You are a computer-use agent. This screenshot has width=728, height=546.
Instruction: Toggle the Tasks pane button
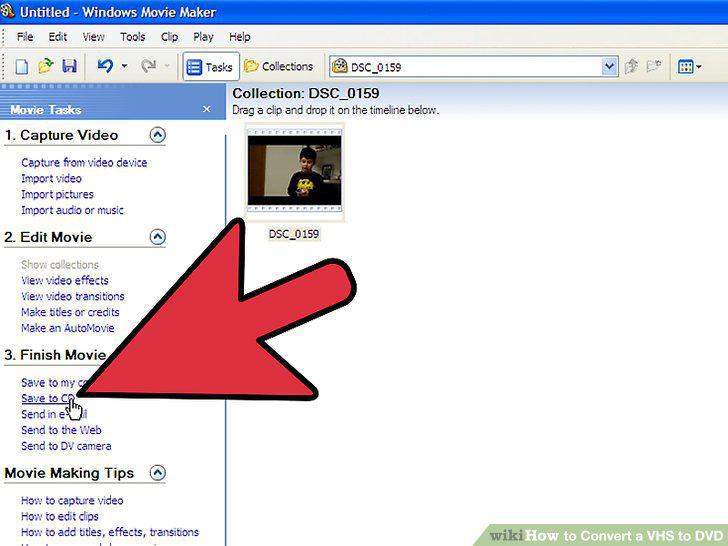tap(211, 67)
